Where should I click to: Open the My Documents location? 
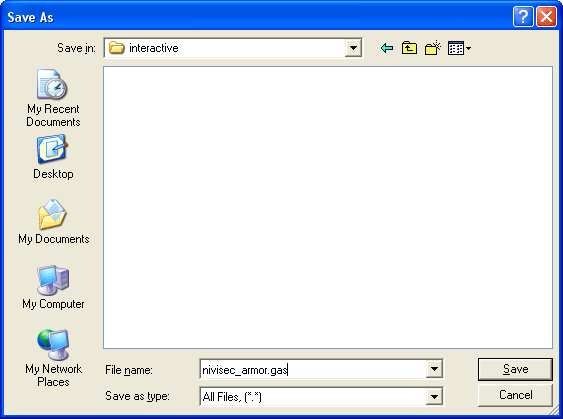pos(53,222)
